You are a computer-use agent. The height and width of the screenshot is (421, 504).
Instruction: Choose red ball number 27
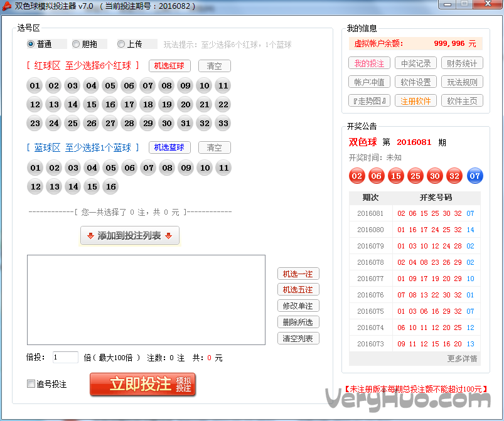coord(110,124)
